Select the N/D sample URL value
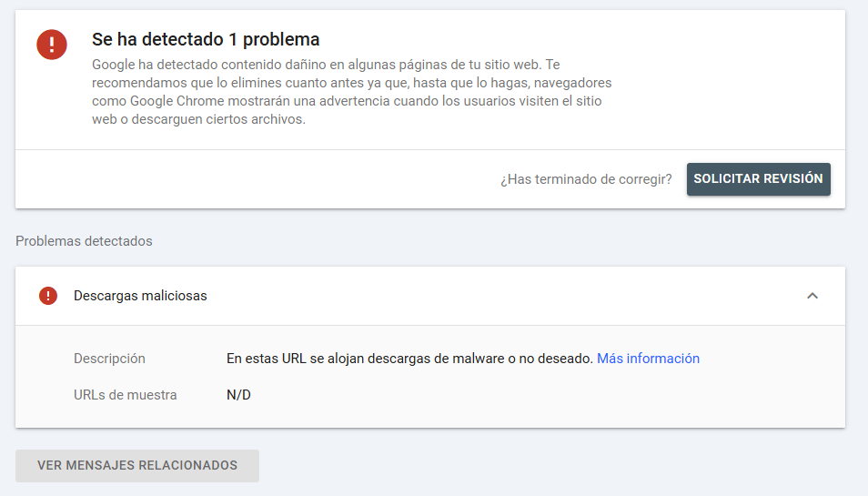 (x=238, y=395)
